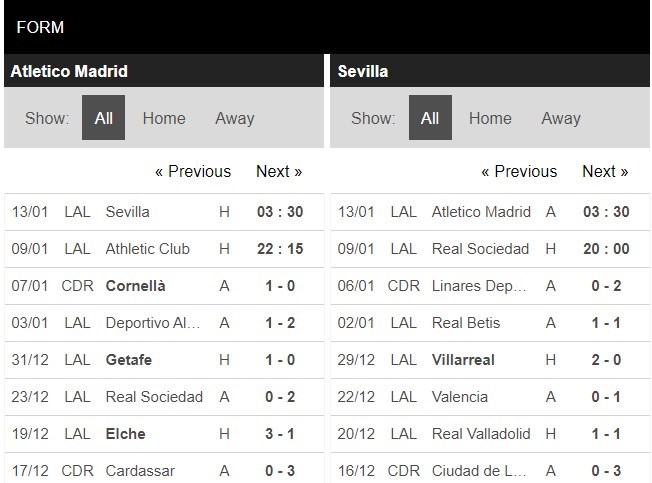This screenshot has width=652, height=483.
Task: Go to Previous Atletico Madrid matches
Action: pyautogui.click(x=193, y=171)
